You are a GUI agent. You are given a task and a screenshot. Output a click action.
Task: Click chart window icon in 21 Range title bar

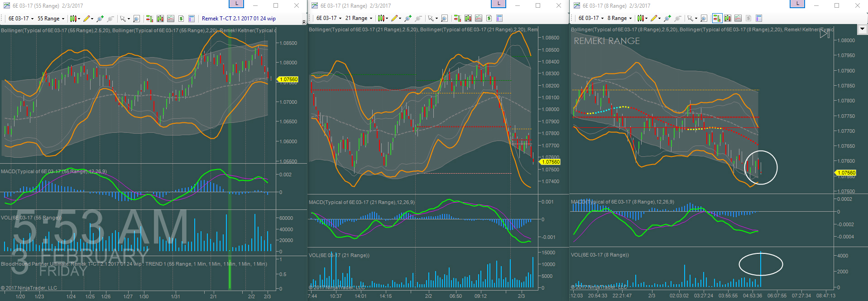[x=314, y=5]
